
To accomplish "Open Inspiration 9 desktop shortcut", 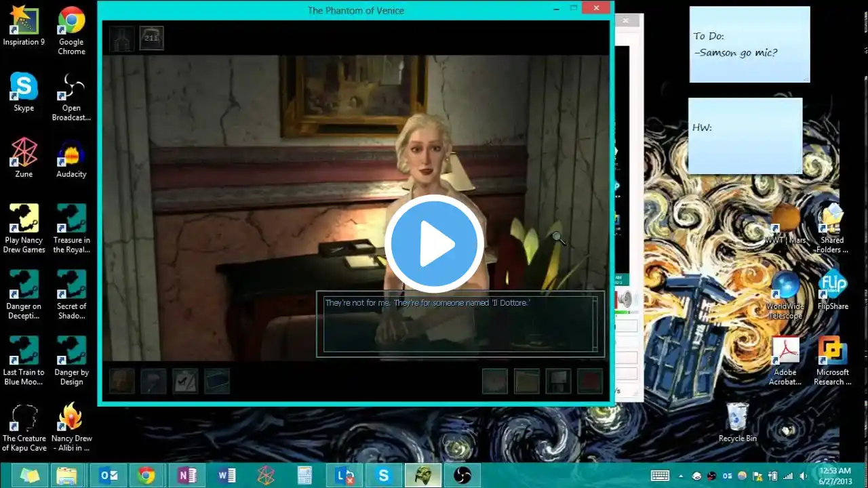I will tap(24, 27).
